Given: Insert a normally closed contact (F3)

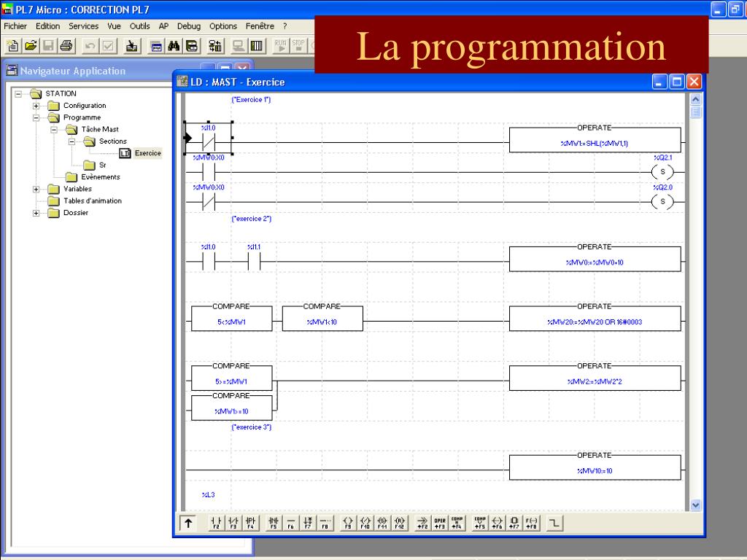Looking at the screenshot, I should click(233, 524).
